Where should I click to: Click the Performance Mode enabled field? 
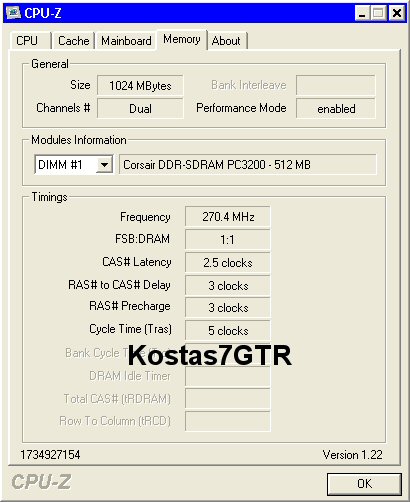[x=336, y=108]
